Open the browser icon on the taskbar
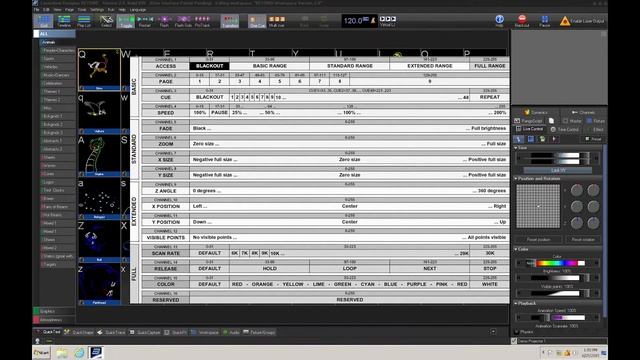 [x=79, y=353]
